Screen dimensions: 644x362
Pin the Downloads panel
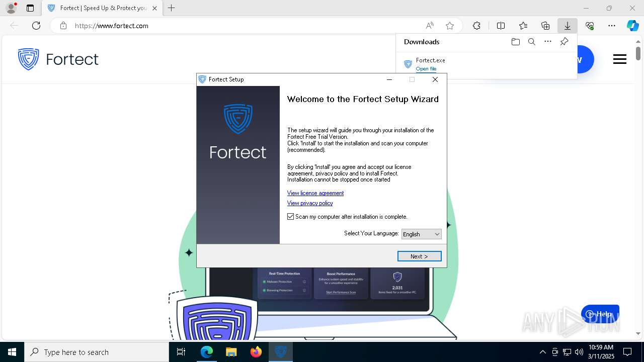pos(564,42)
